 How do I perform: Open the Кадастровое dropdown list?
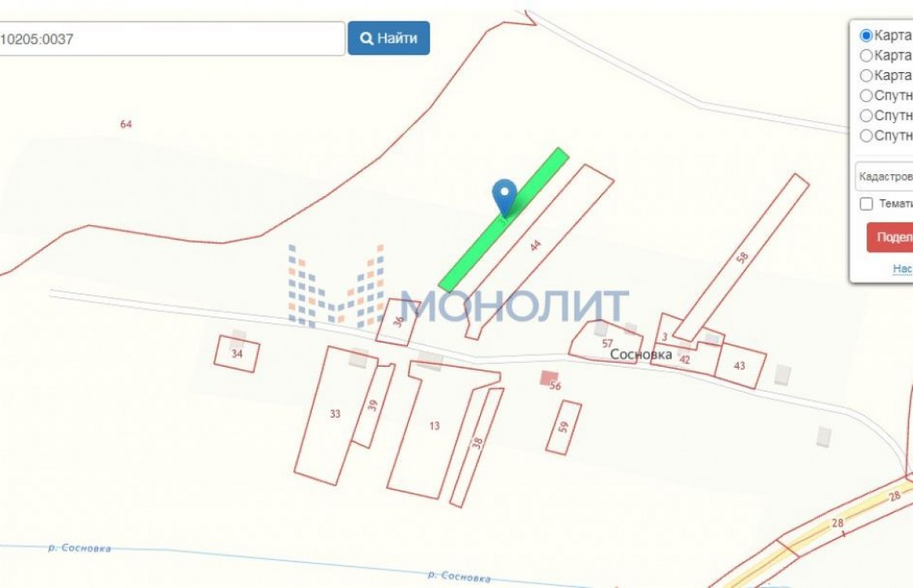[884, 176]
